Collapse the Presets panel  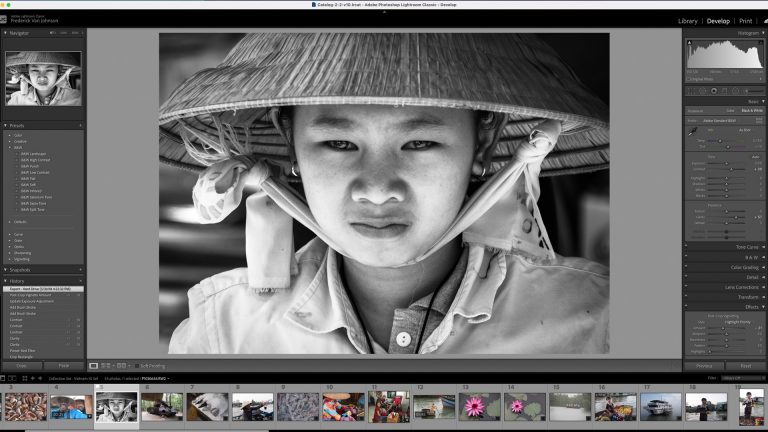pos(5,126)
